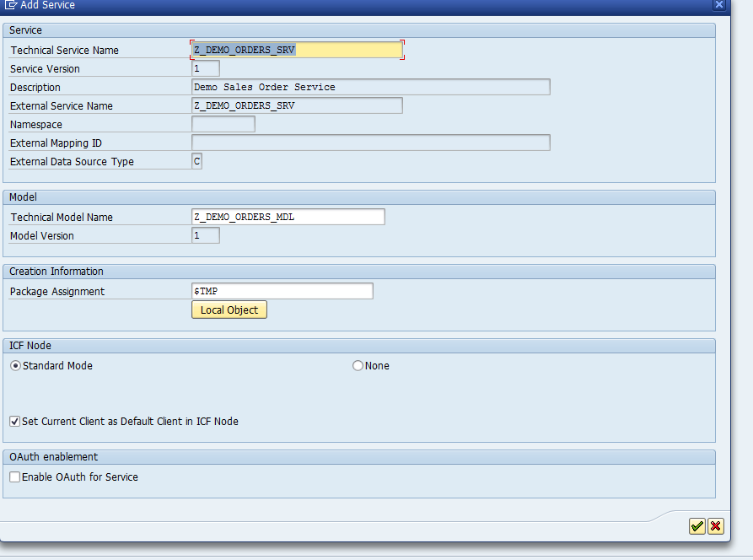Click the Description field showing Demo Sales Order Service
The width and height of the screenshot is (753, 560).
pyautogui.click(x=371, y=87)
